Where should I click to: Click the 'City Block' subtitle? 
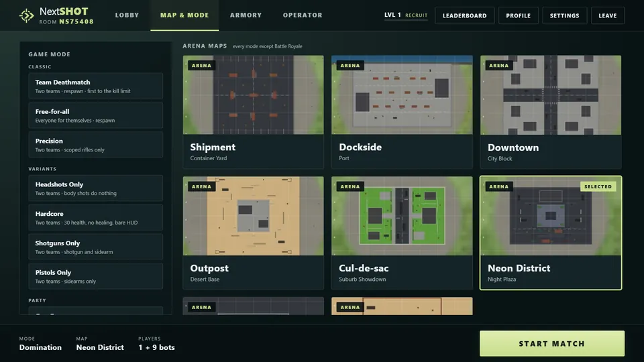pyautogui.click(x=500, y=158)
